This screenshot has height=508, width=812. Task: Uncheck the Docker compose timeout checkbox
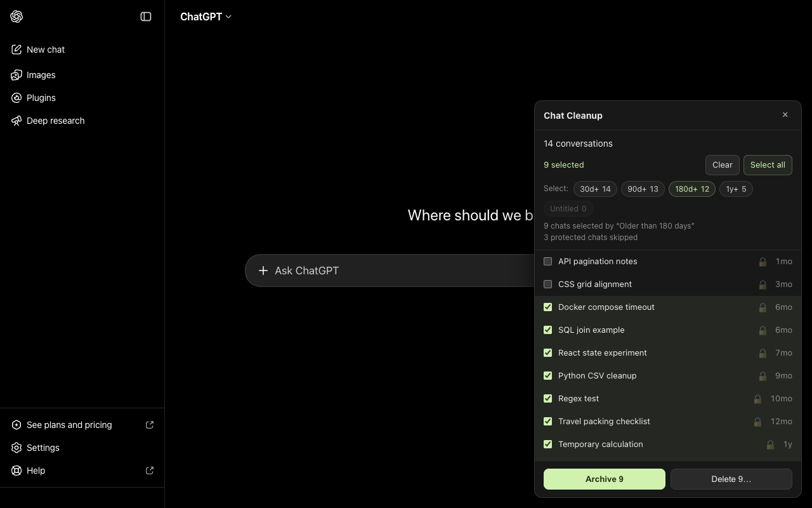coord(548,307)
